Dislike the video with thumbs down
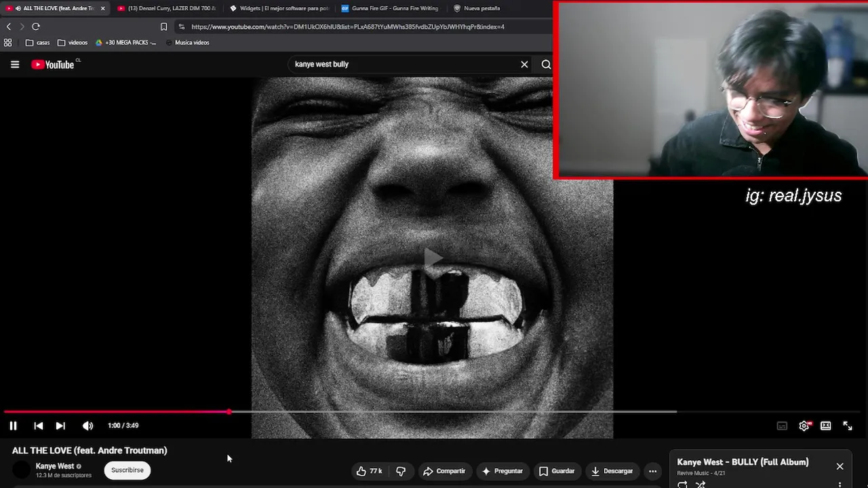 (401, 471)
